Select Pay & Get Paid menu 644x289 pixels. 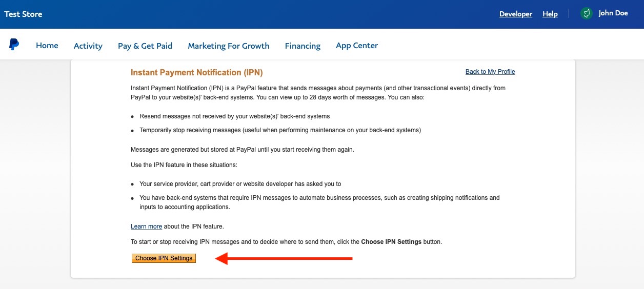pyautogui.click(x=145, y=46)
